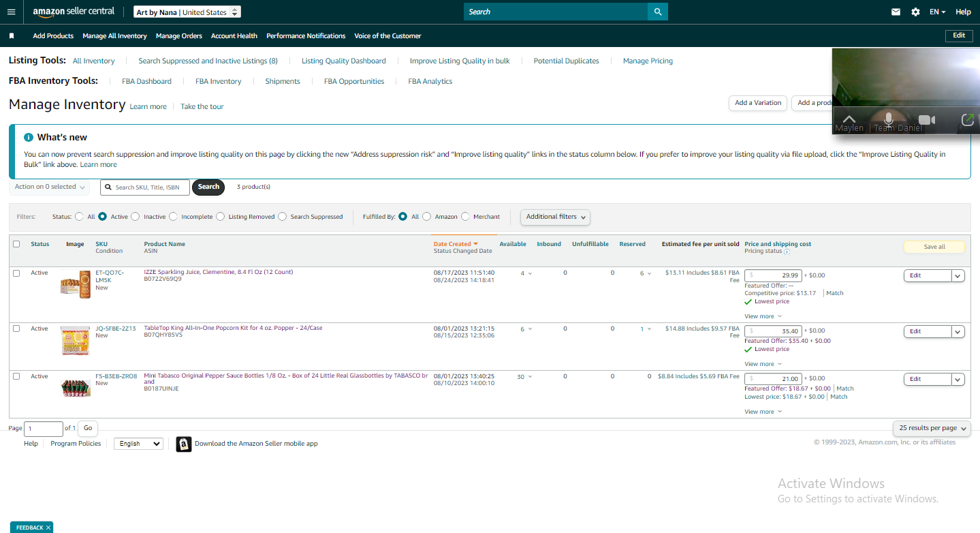Image resolution: width=980 pixels, height=533 pixels.
Task: Select the IZZE Sparkling Juice row checkbox
Action: 16,273
